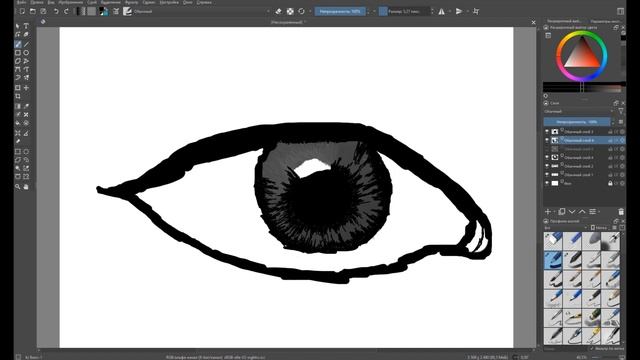Toggle eraser mode in the toolbar
The height and width of the screenshot is (360, 640).
tap(278, 11)
